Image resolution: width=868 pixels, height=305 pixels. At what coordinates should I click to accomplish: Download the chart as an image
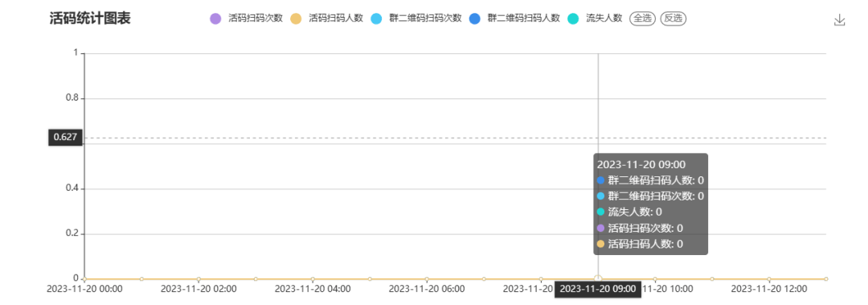(x=839, y=20)
